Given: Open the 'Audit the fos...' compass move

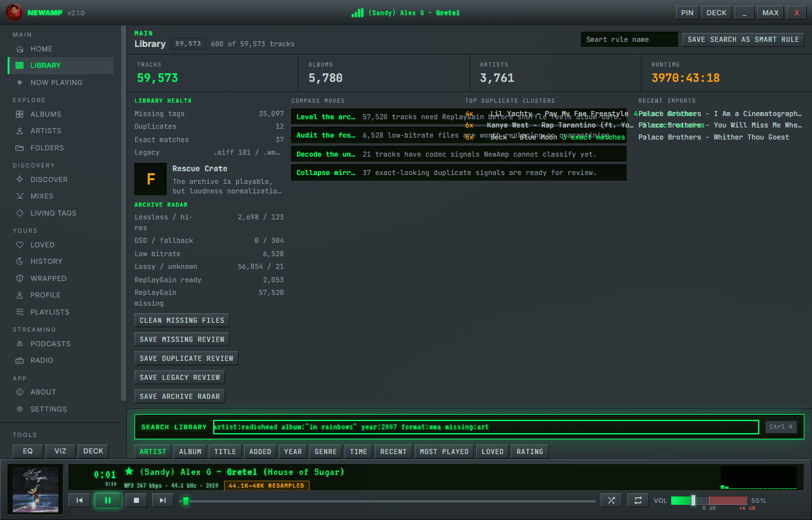Looking at the screenshot, I should tap(459, 135).
